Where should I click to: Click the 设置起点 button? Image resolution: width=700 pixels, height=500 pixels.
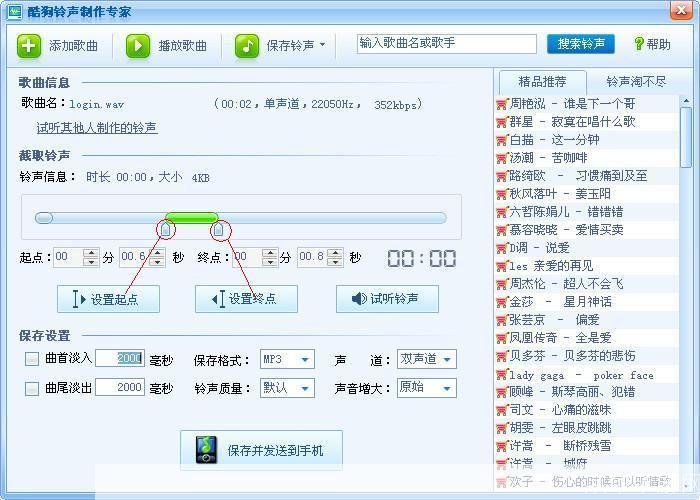[x=108, y=299]
